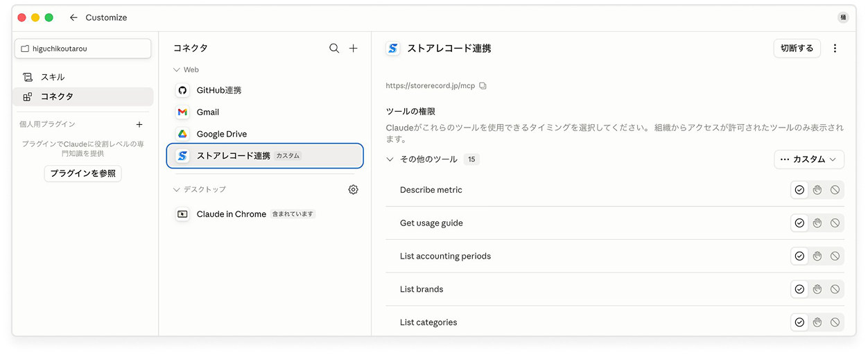Click the tool count badge 15
Image resolution: width=868 pixels, height=355 pixels.
point(471,159)
